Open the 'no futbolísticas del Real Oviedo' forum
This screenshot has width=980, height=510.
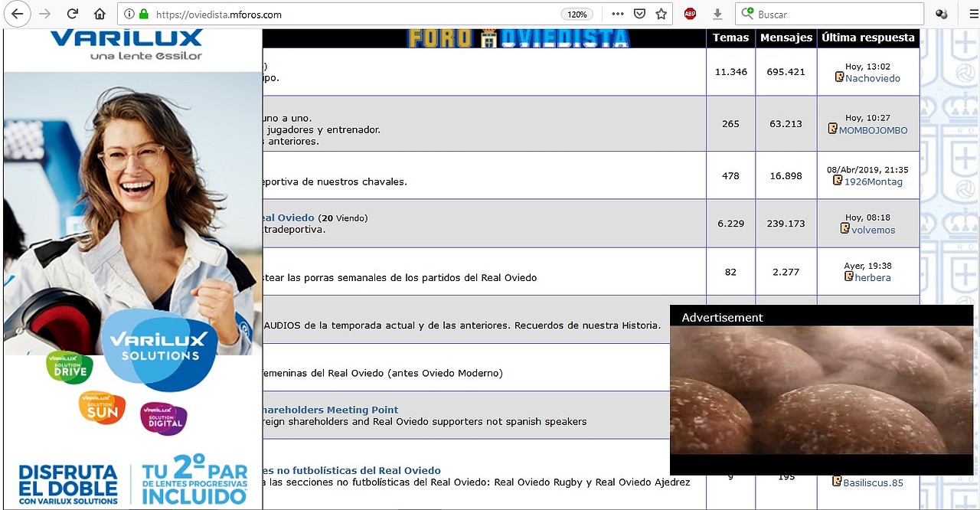click(x=352, y=470)
